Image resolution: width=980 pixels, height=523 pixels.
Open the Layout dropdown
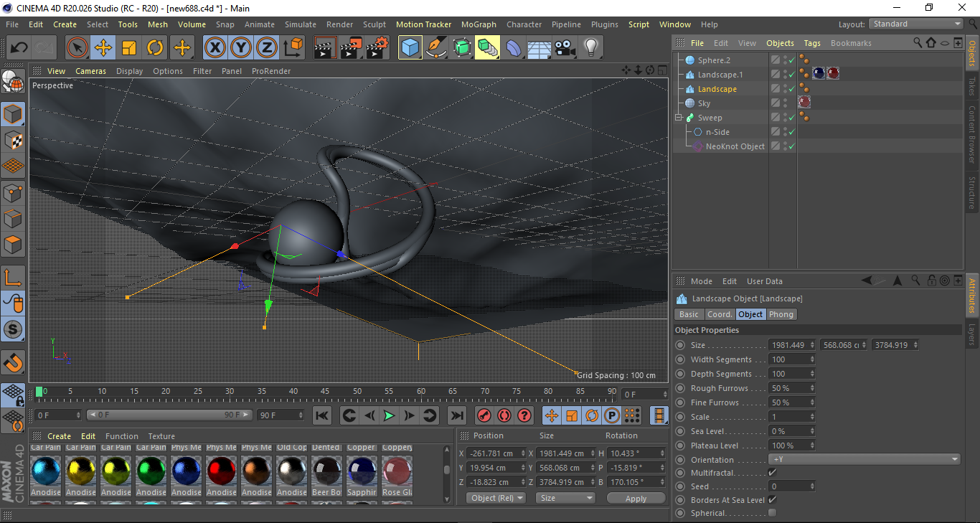[916, 24]
